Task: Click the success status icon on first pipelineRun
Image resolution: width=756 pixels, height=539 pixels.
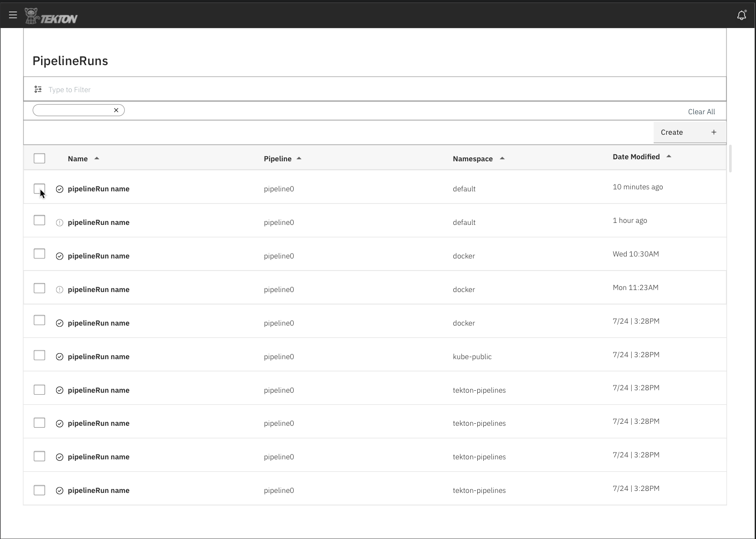Action: (x=59, y=189)
